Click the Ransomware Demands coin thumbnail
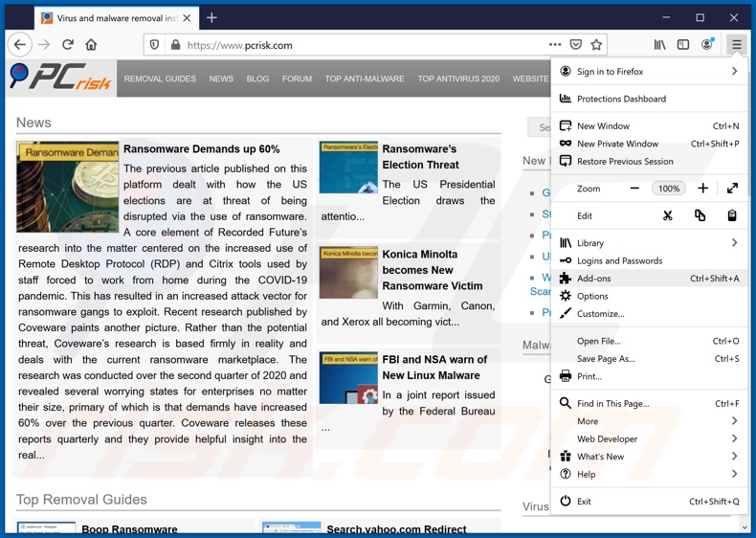This screenshot has height=538, width=756. coord(68,187)
